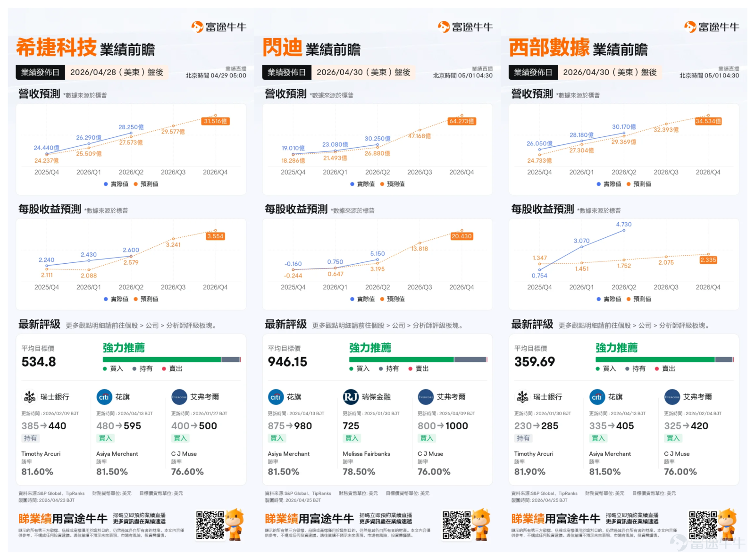Click the 持有 tag under 瑞士銀行 in 希捷科技
The image size is (755, 560).
30,438
